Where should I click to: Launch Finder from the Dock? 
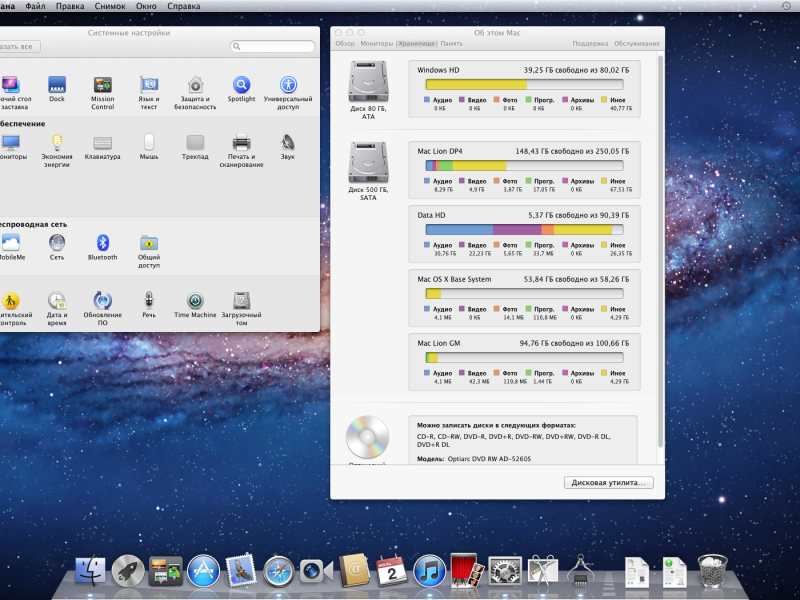tap(90, 570)
